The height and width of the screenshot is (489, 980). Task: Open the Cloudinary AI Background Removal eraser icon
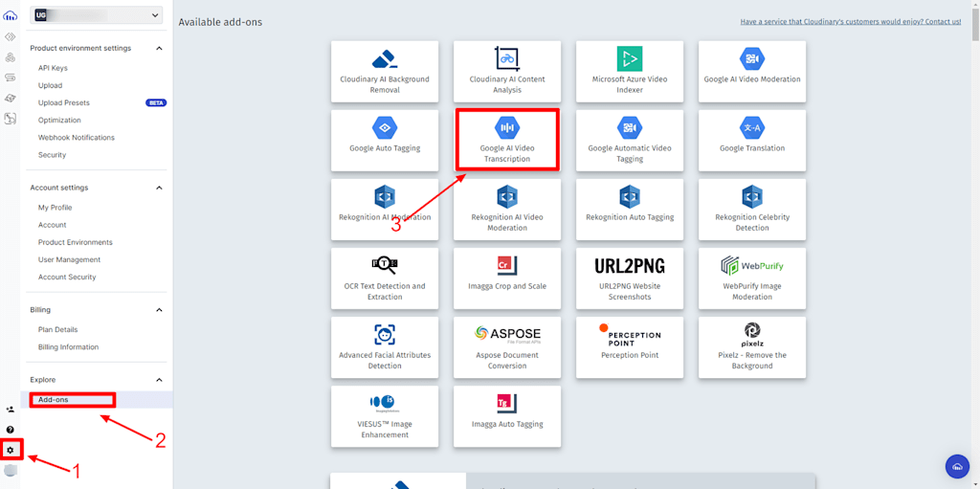coord(385,58)
